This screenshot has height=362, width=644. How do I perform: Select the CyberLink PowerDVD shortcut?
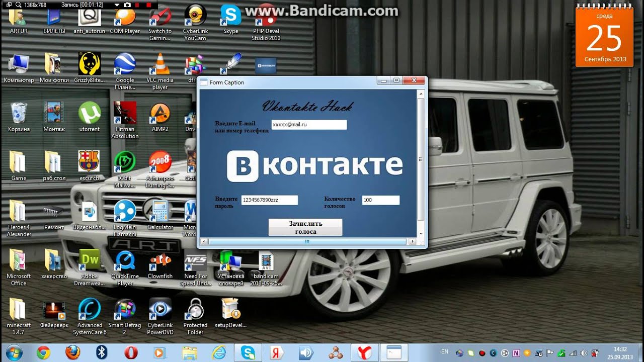coord(160,317)
